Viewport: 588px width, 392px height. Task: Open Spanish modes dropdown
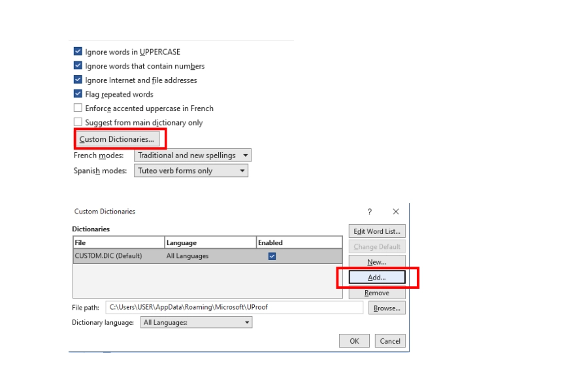191,171
